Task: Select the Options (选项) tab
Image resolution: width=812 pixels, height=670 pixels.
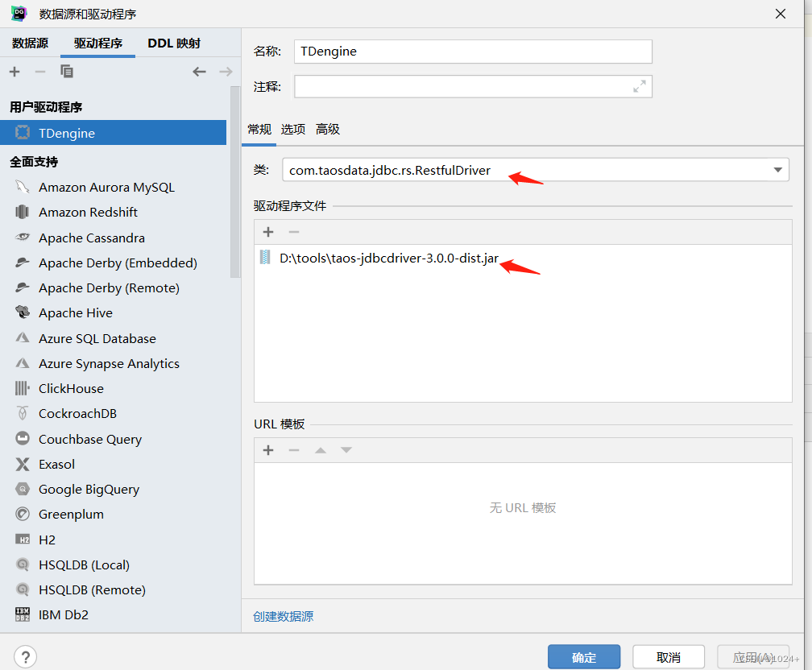Action: point(293,129)
